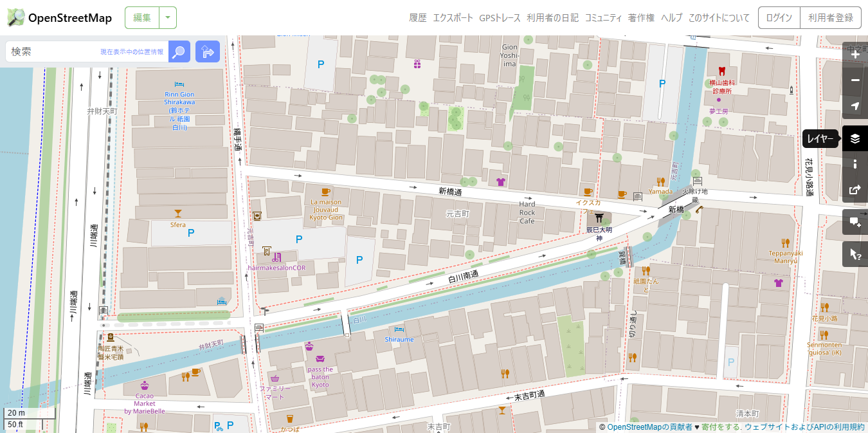The image size is (868, 433).
Task: Click the tooth icon above 横山歯科診療所
Action: click(721, 71)
